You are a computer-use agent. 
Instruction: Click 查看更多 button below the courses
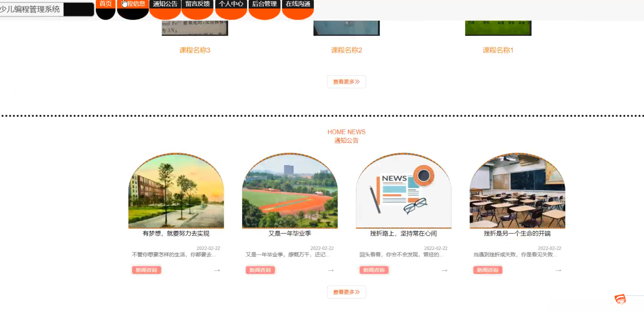point(346,82)
